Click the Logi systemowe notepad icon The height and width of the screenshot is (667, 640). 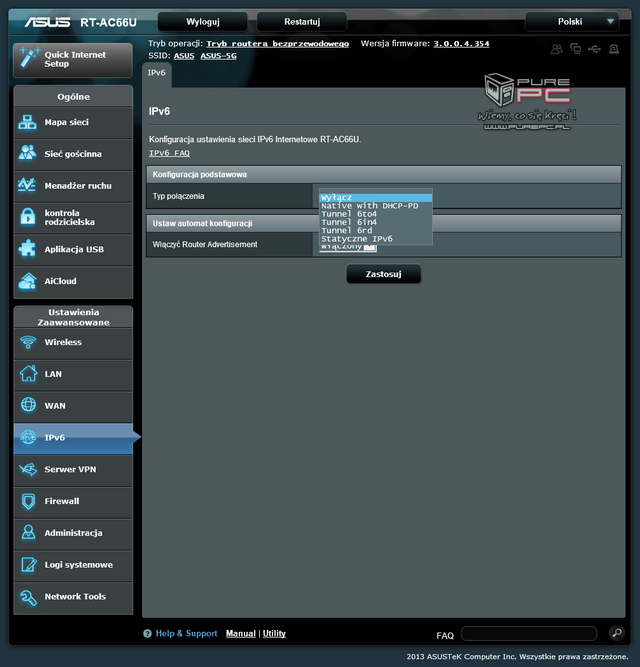(29, 564)
